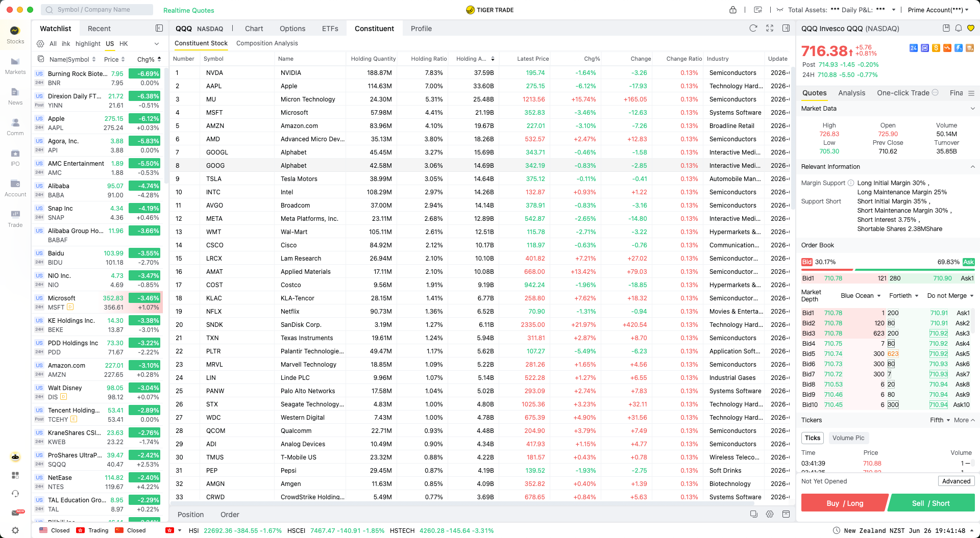The height and width of the screenshot is (538, 980).
Task: Expand the watchlist filter chevron
Action: coord(157,44)
